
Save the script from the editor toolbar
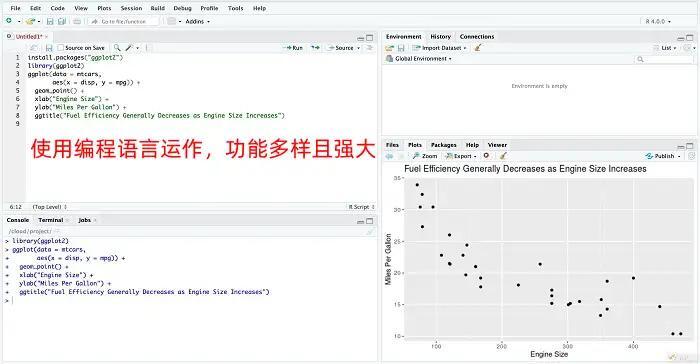49,48
